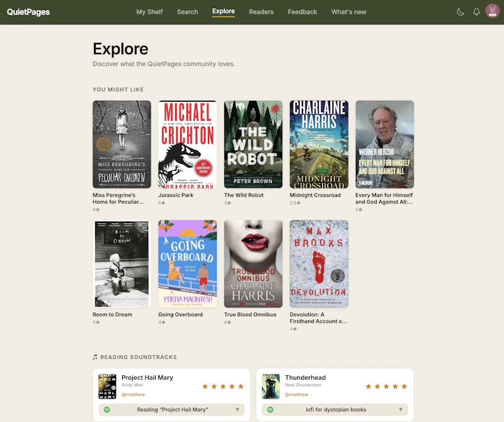This screenshot has width=504, height=422.
Task: Open notifications bell
Action: point(476,12)
